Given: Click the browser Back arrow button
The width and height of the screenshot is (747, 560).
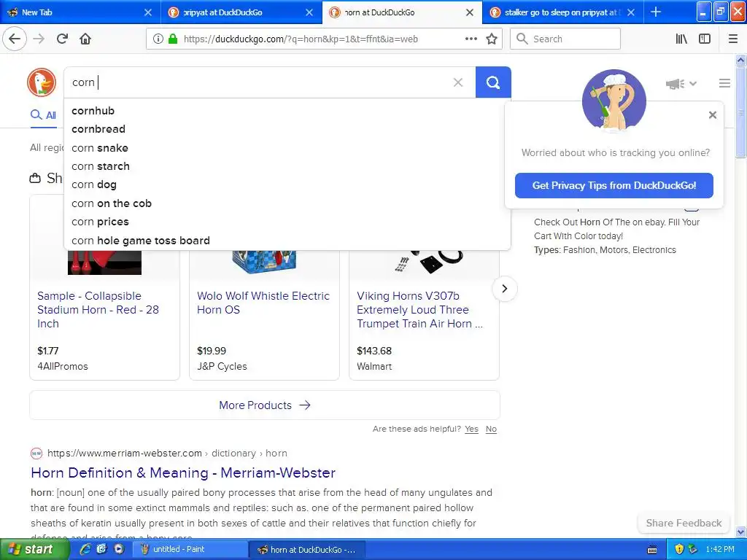Looking at the screenshot, I should point(15,39).
